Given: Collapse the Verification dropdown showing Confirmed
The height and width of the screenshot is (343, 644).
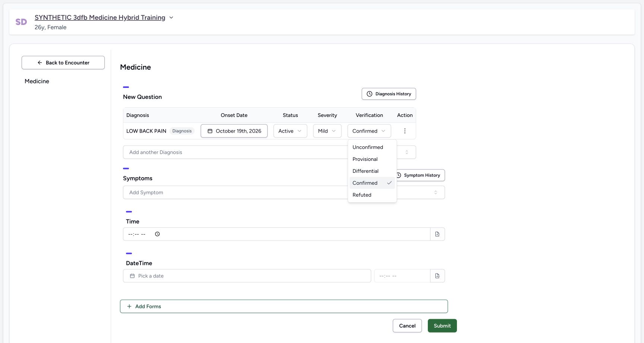Looking at the screenshot, I should (x=369, y=131).
